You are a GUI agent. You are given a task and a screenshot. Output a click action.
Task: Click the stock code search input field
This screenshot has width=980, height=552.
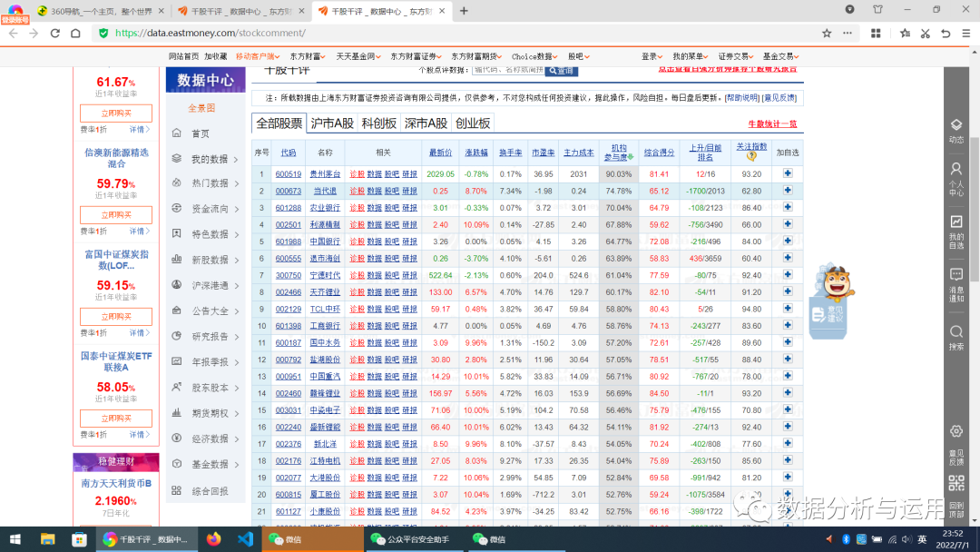pyautogui.click(x=508, y=70)
